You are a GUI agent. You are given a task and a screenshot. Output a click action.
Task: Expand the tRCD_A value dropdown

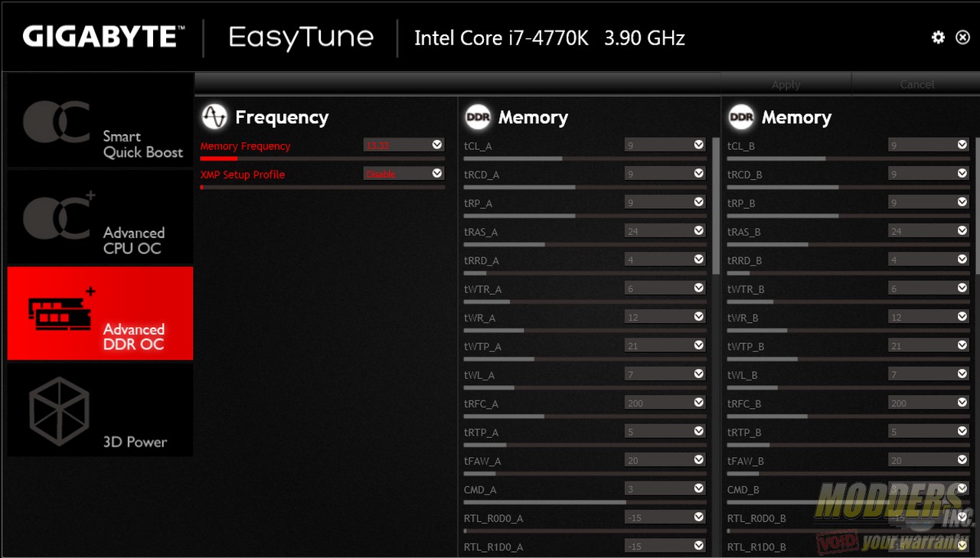665,174
